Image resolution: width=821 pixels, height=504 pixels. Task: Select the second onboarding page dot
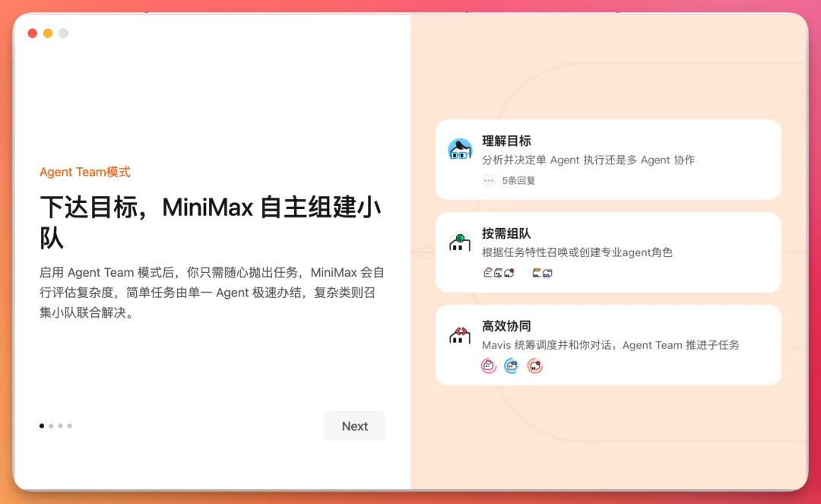coord(51,426)
